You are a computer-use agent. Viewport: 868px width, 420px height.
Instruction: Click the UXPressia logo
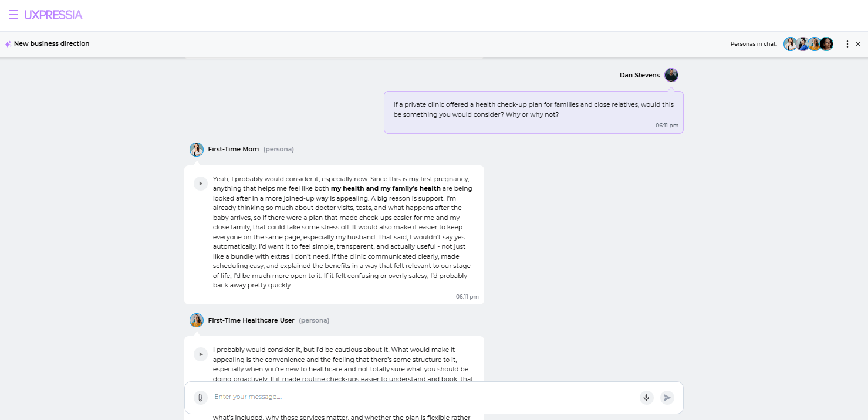53,15
